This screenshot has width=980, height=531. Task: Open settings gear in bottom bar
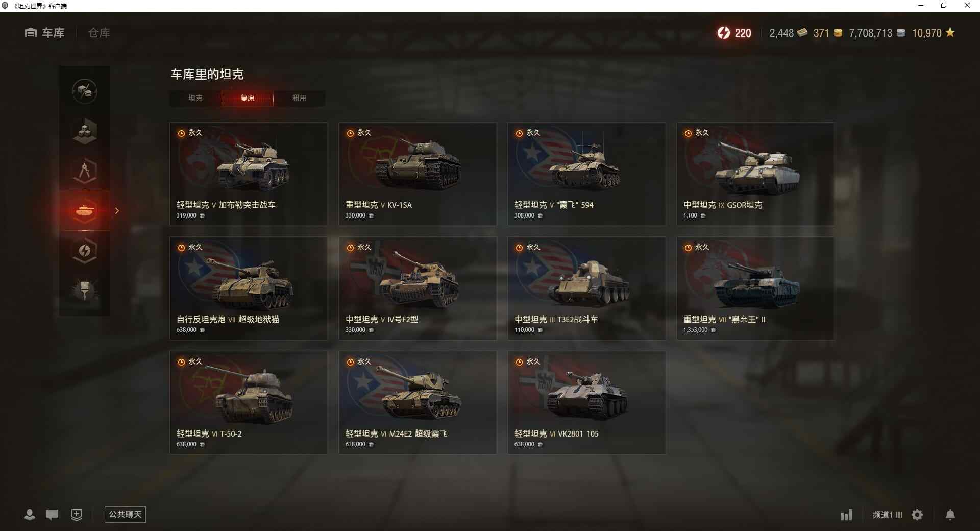click(917, 515)
